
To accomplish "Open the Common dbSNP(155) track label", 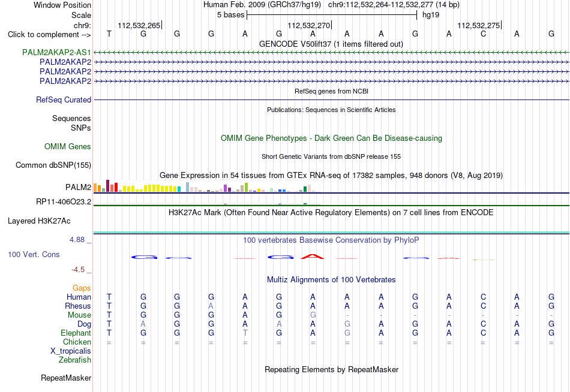I will (x=53, y=165).
